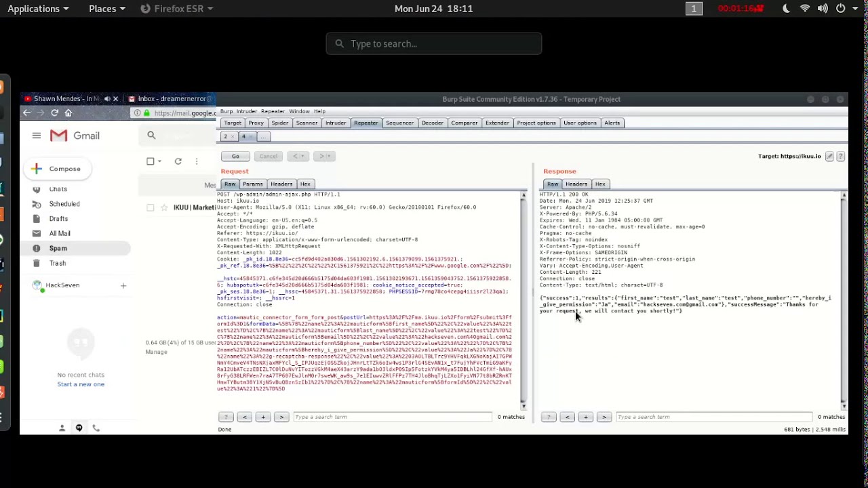Click Start a new one chat link
This screenshot has width=868, height=488.
[81, 384]
